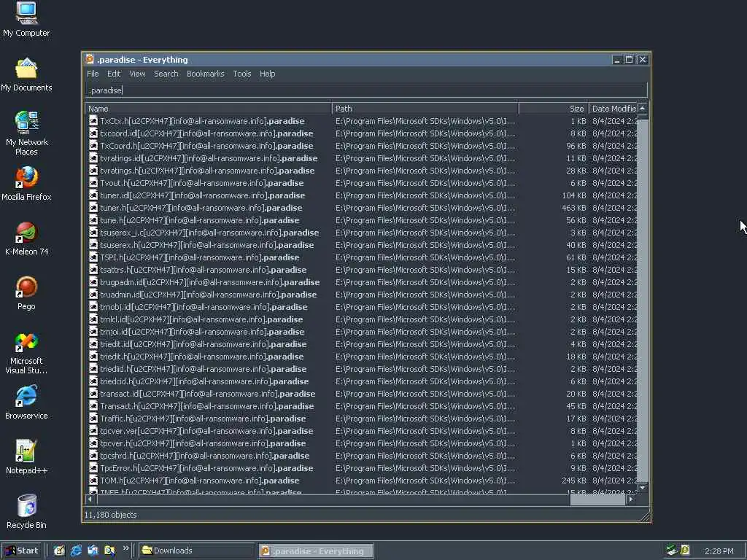Image resolution: width=747 pixels, height=560 pixels.
Task: Launch K-Meleon 74 desktop shortcut
Action: pos(27,238)
